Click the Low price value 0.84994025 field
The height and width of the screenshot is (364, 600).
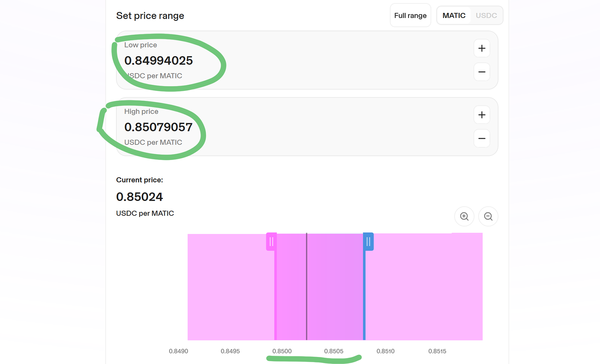(x=159, y=61)
